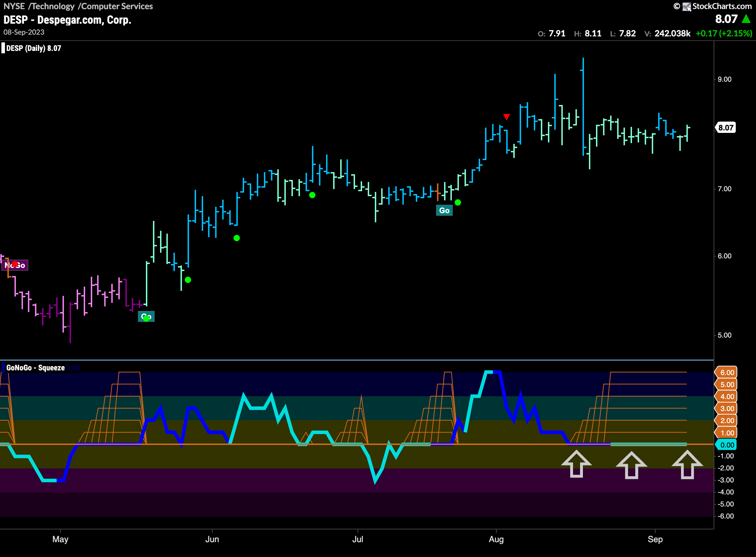Click the May label on time axis
The width and height of the screenshot is (756, 557).
click(x=60, y=539)
